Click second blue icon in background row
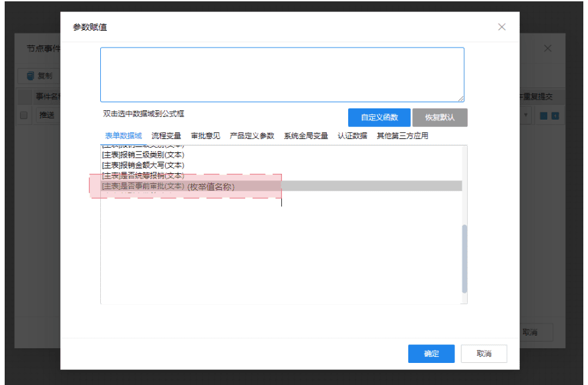This screenshot has height=385, width=588. 555,116
